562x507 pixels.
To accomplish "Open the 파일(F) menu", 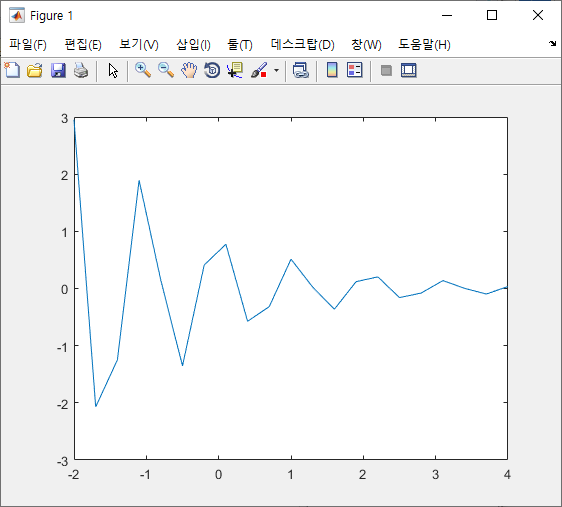I will coord(28,45).
